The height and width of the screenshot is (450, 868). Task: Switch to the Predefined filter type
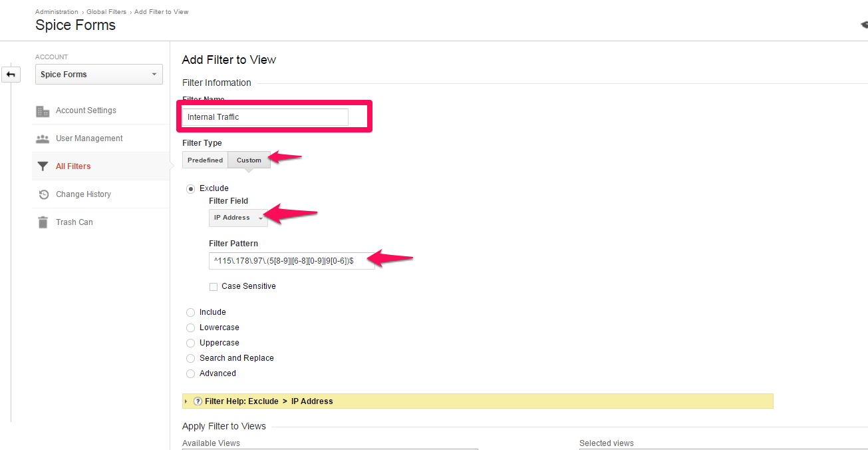[x=205, y=160]
